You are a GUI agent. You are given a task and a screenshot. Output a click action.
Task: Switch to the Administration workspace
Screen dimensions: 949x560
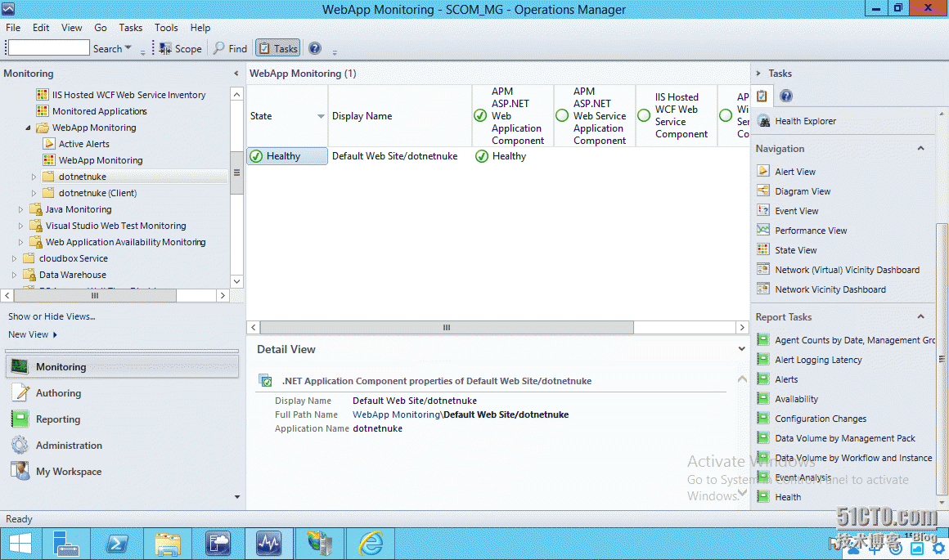point(122,445)
